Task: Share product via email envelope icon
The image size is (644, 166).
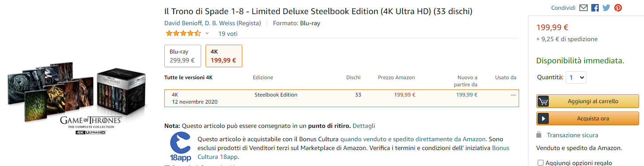Action: pos(584,8)
